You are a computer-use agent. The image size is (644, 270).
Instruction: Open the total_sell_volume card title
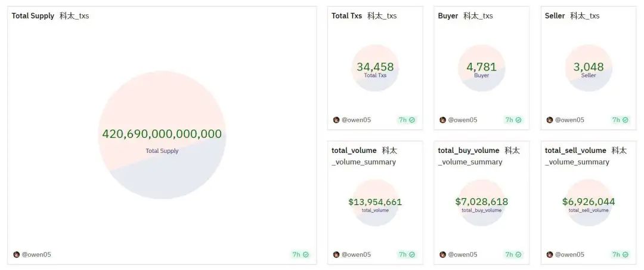(x=575, y=151)
